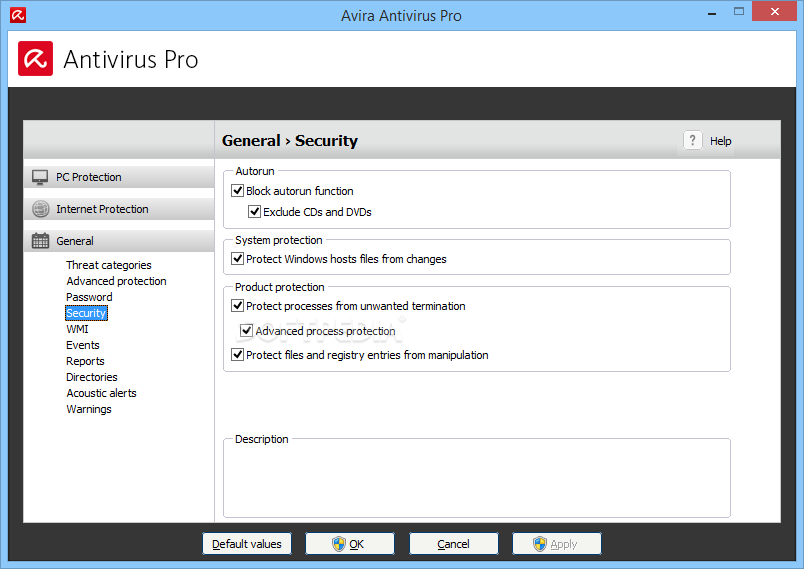Click the Cancel button
This screenshot has width=804, height=569.
(x=453, y=544)
